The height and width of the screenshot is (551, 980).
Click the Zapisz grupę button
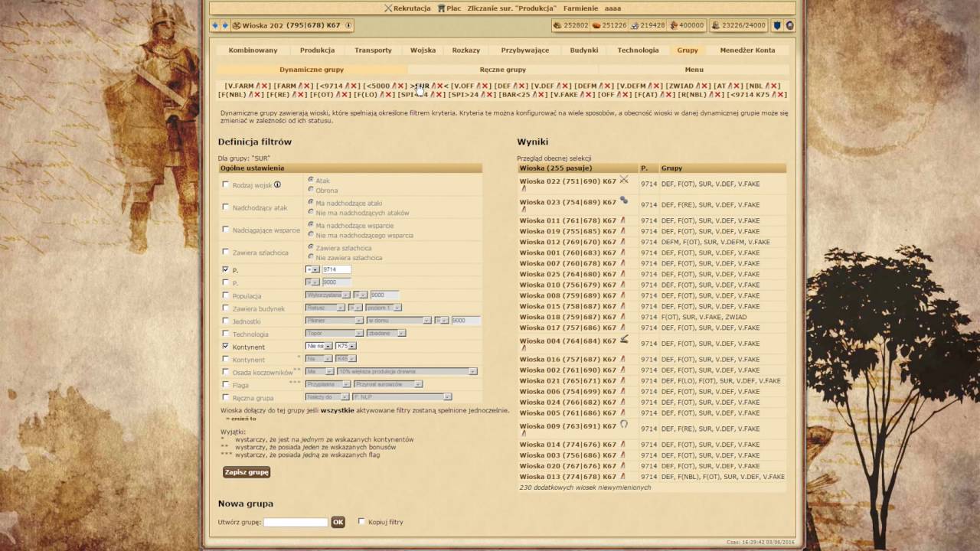coord(247,472)
